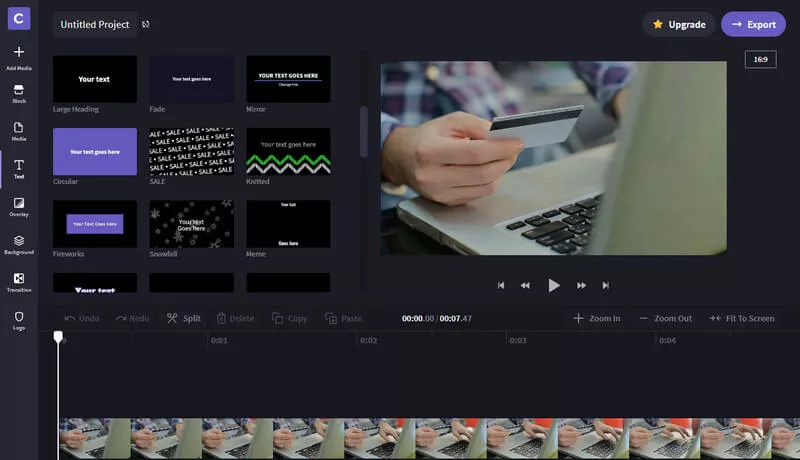This screenshot has height=460, width=800.
Task: Select the SALE text template
Action: tap(191, 151)
